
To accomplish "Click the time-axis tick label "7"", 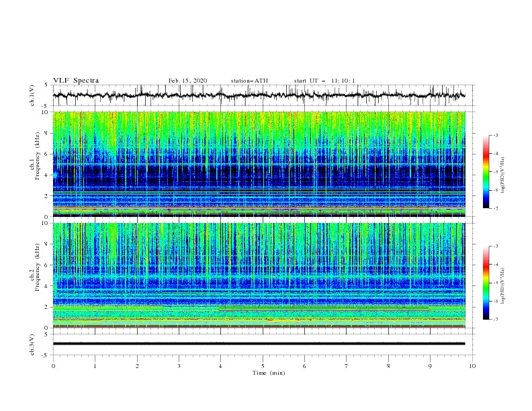I will [x=347, y=366].
